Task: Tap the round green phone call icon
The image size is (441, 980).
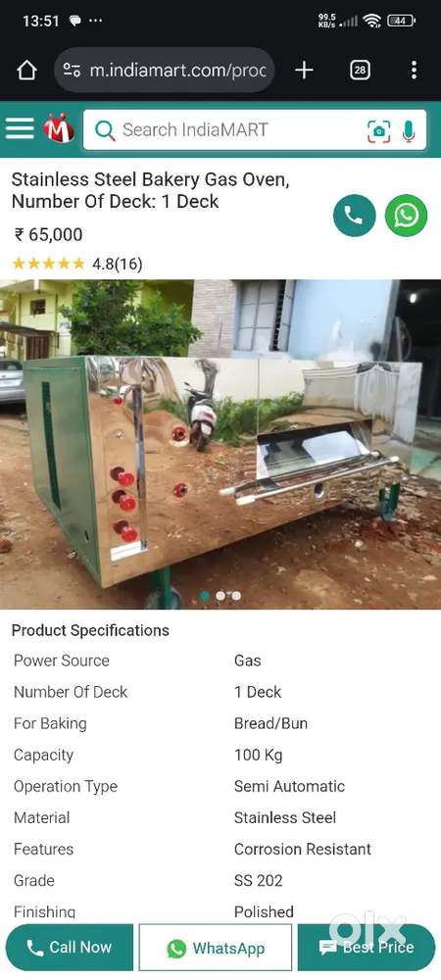Action: coord(354,216)
